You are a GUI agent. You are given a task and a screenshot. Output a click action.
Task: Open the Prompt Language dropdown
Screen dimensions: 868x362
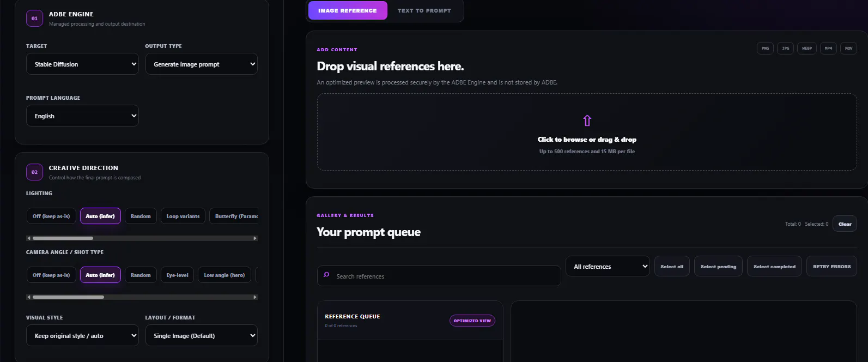tap(82, 116)
